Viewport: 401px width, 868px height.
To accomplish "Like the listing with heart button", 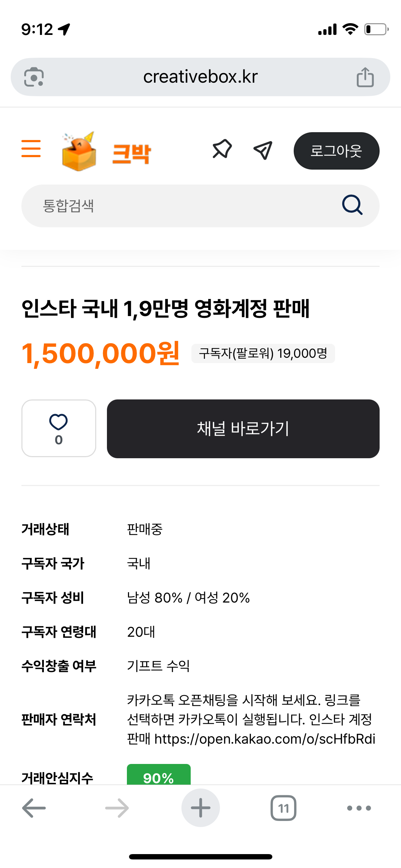I will pos(59,428).
